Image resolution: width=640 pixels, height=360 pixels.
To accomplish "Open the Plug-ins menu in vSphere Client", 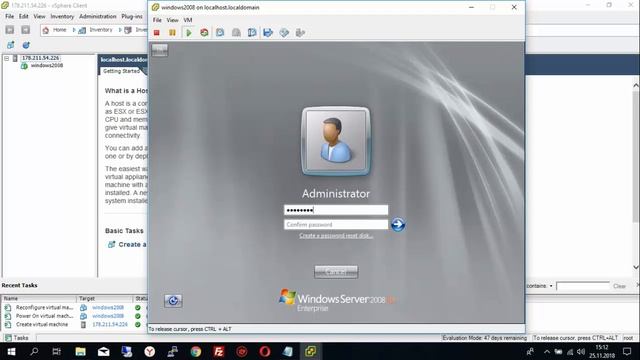I will (132, 16).
